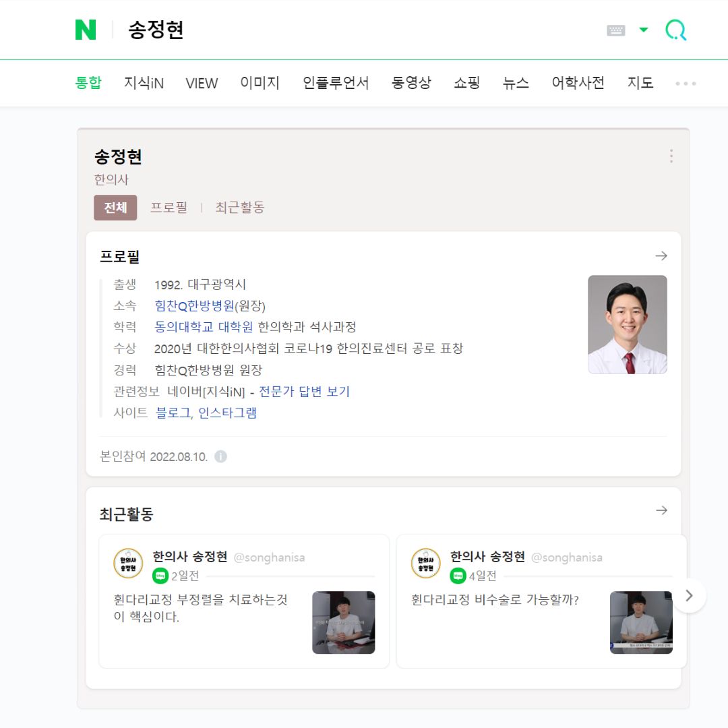Click blog icon beside 4일전
728x728 pixels.
point(458,576)
